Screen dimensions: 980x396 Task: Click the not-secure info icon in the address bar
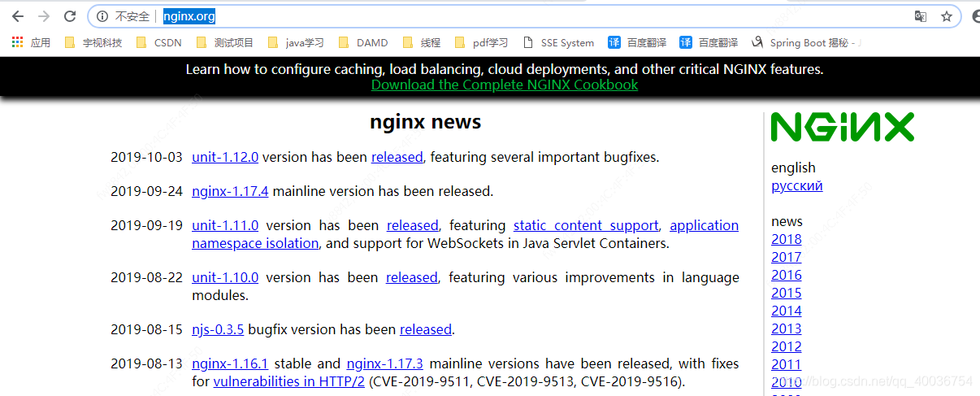(x=102, y=16)
